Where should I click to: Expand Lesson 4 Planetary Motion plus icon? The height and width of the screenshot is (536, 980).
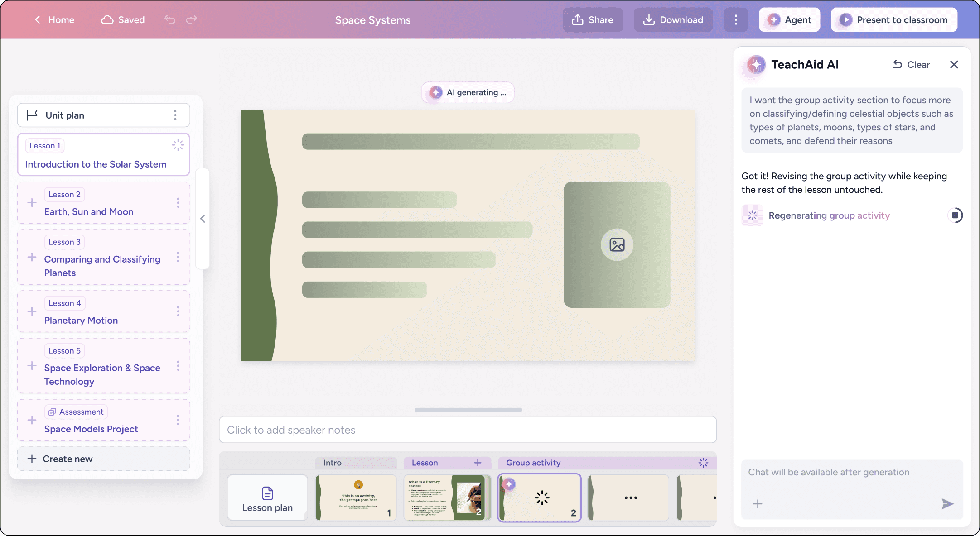click(32, 311)
